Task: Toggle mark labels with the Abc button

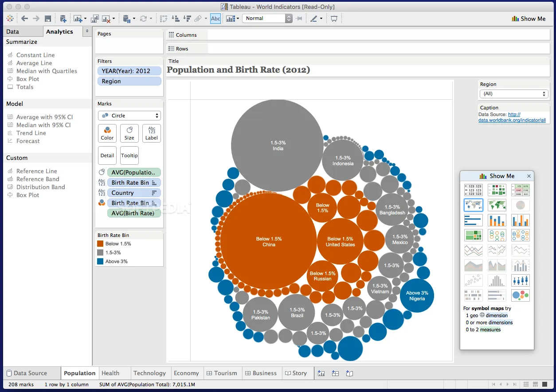Action: click(215, 19)
